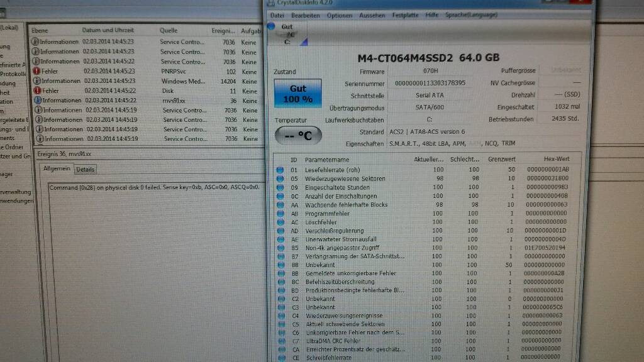Click the red error icon of PNRPSvc event
This screenshot has width=644, height=362.
pyautogui.click(x=36, y=71)
